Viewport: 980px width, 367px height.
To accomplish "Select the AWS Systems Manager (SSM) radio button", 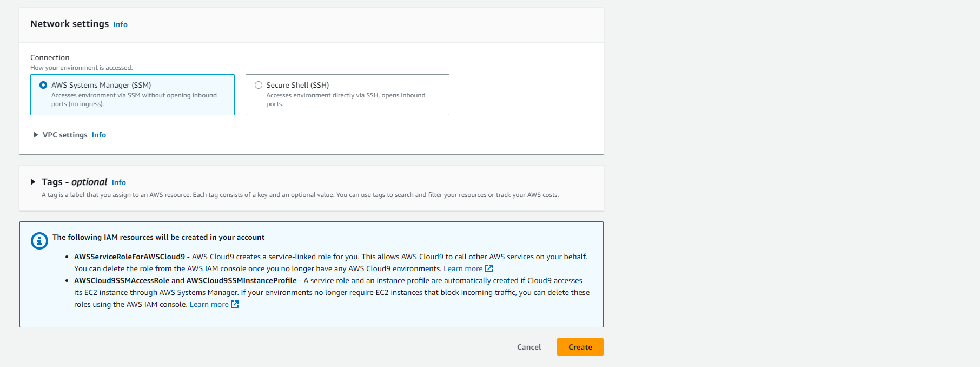I will 43,85.
